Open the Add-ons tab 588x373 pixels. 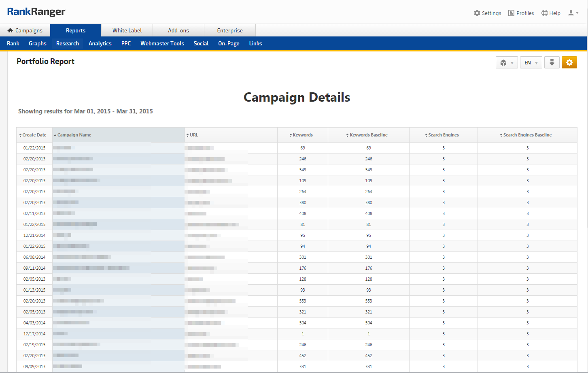pyautogui.click(x=178, y=30)
